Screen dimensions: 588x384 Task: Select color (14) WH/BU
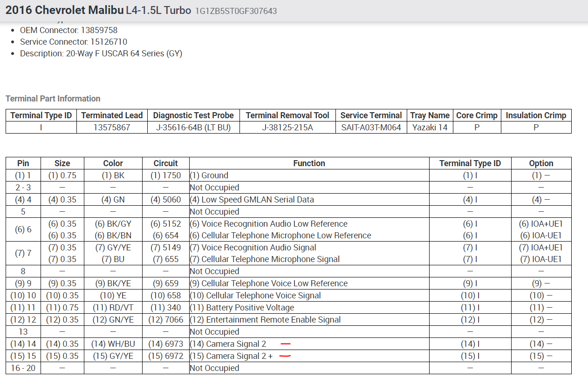click(x=113, y=344)
